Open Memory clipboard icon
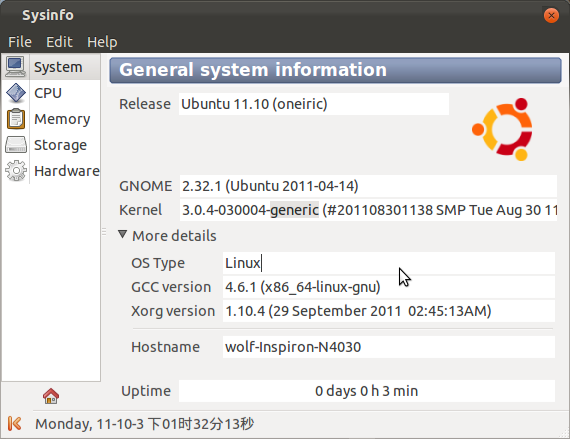Viewport: 570px width, 439px height. 16,119
